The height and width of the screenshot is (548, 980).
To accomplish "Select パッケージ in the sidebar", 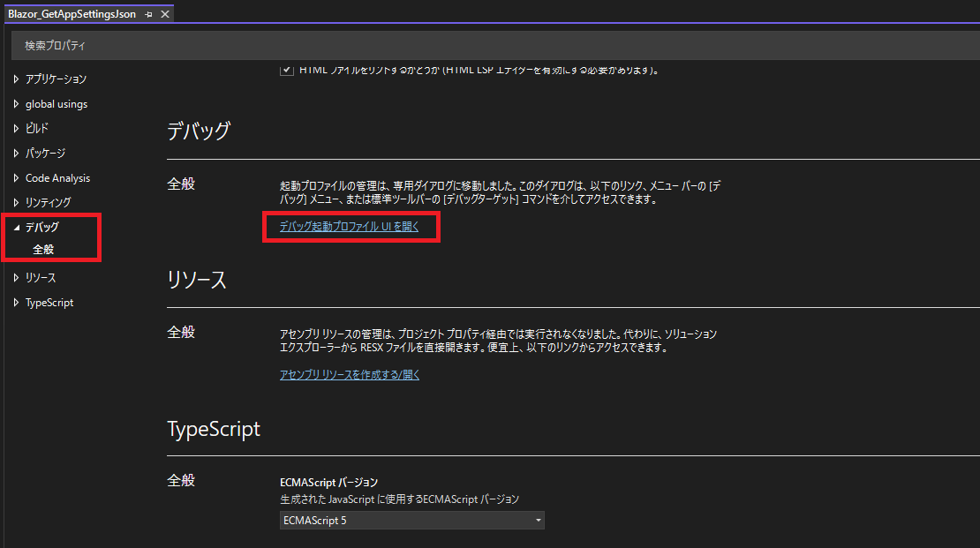I will coord(45,153).
